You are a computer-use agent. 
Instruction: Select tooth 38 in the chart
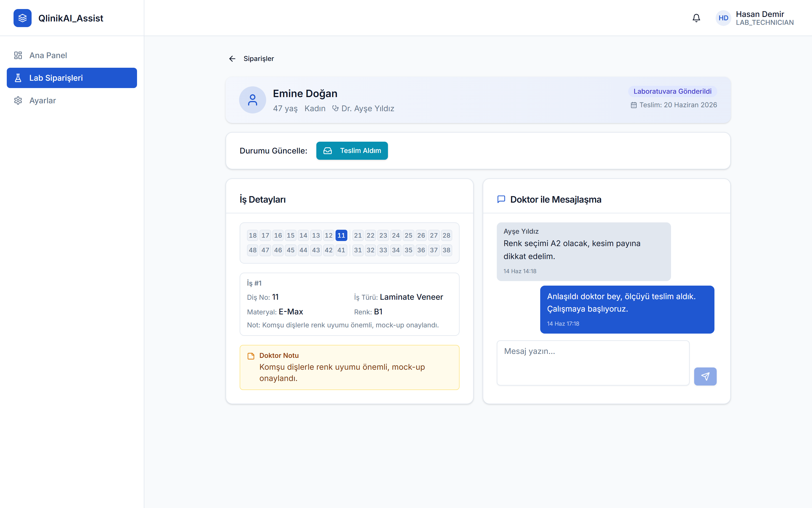click(446, 250)
